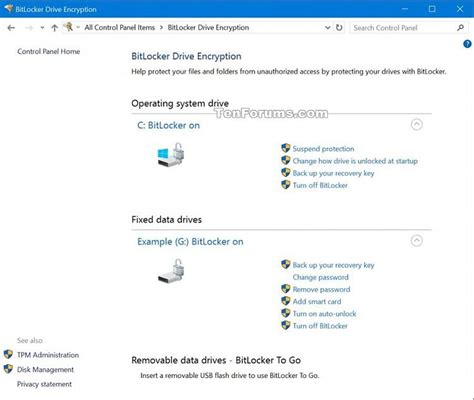
Task: Refresh the Control Panel page
Action: pyautogui.click(x=339, y=28)
